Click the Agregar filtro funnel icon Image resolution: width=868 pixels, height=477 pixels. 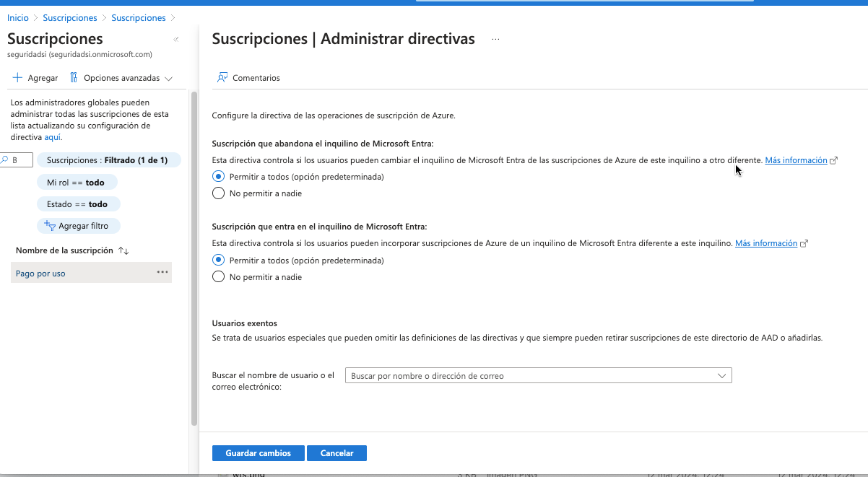(50, 226)
